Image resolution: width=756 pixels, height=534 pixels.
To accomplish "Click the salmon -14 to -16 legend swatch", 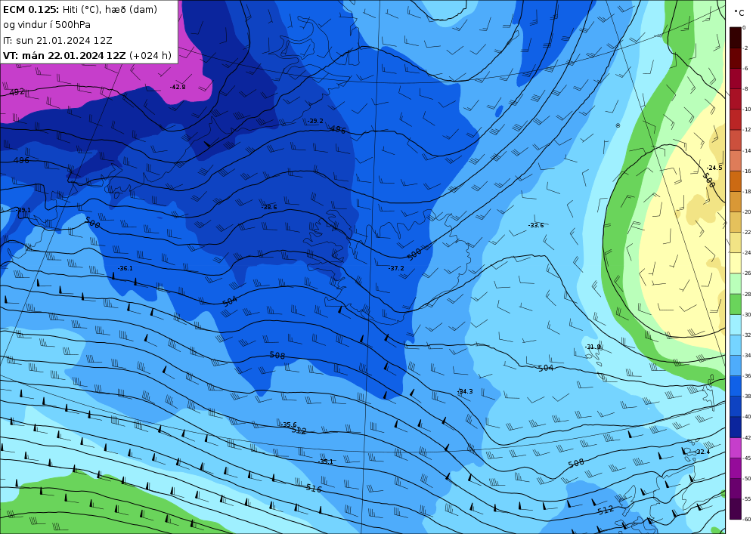I will pos(736,161).
